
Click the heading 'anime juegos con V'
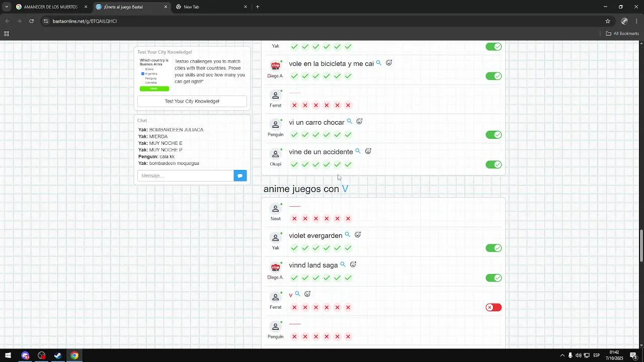[306, 189]
